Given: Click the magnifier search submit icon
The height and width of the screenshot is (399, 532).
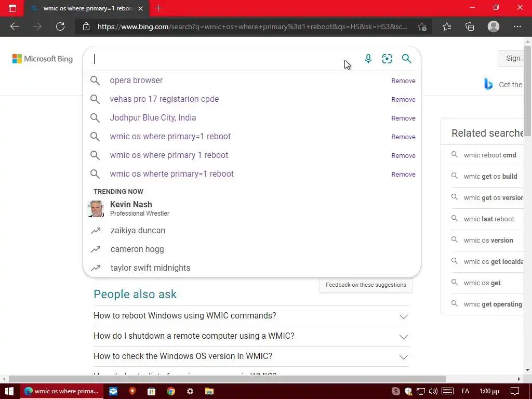Looking at the screenshot, I should (x=406, y=59).
